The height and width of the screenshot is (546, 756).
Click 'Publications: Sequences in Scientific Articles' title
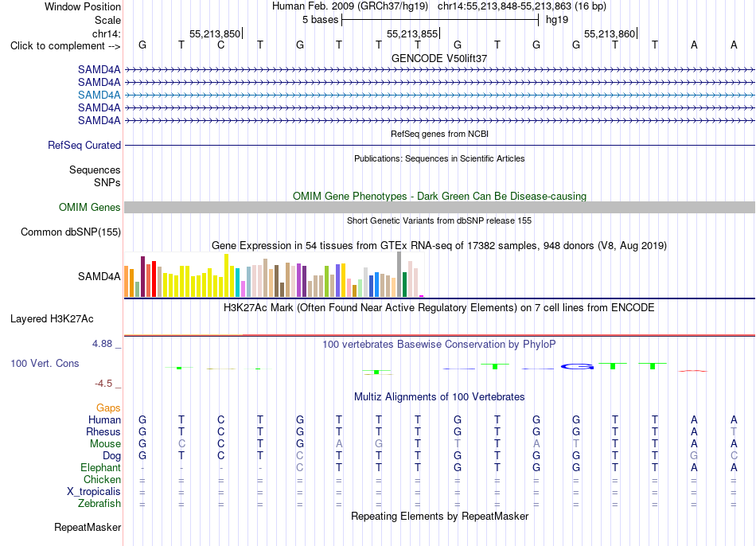click(x=439, y=158)
